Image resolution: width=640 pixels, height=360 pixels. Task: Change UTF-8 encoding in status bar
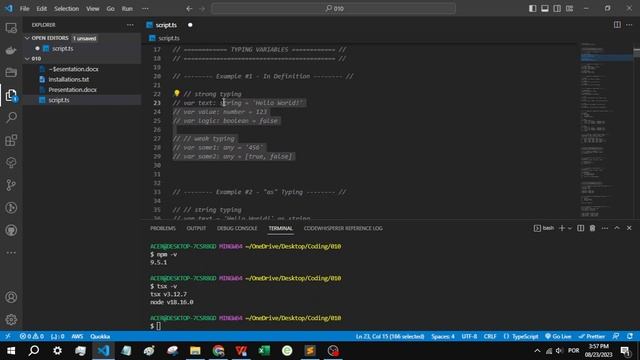(x=469, y=336)
